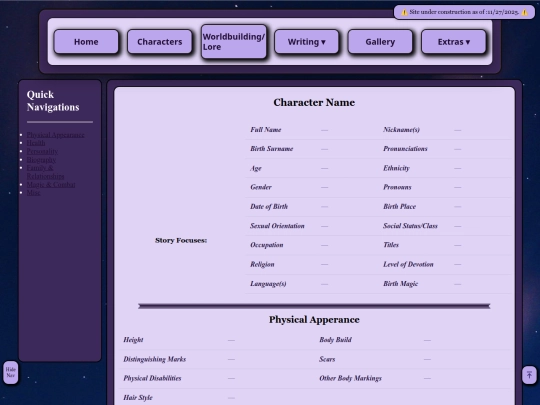Jump to the Personality section link

[x=42, y=151]
